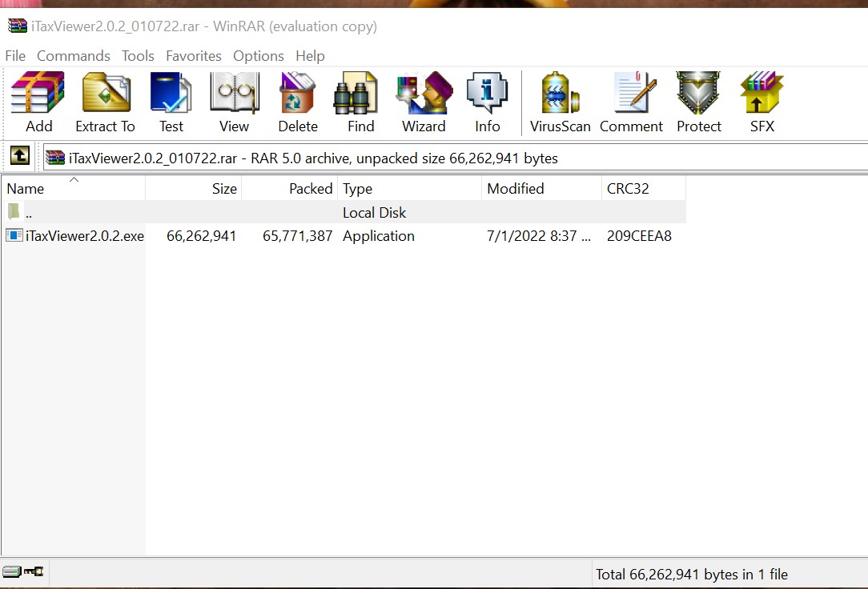Open the Commands menu
868x589 pixels.
click(74, 56)
